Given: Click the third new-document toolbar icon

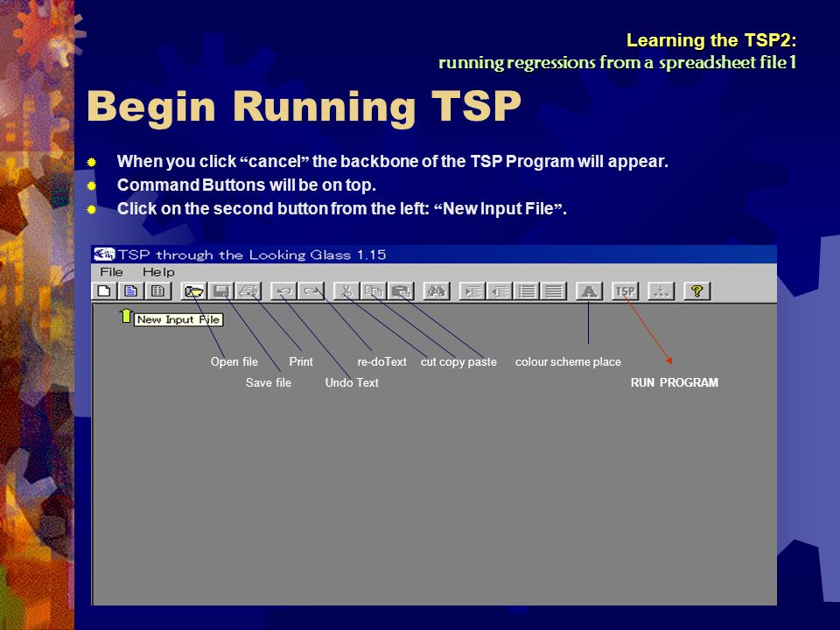Looking at the screenshot, I should pyautogui.click(x=158, y=290).
